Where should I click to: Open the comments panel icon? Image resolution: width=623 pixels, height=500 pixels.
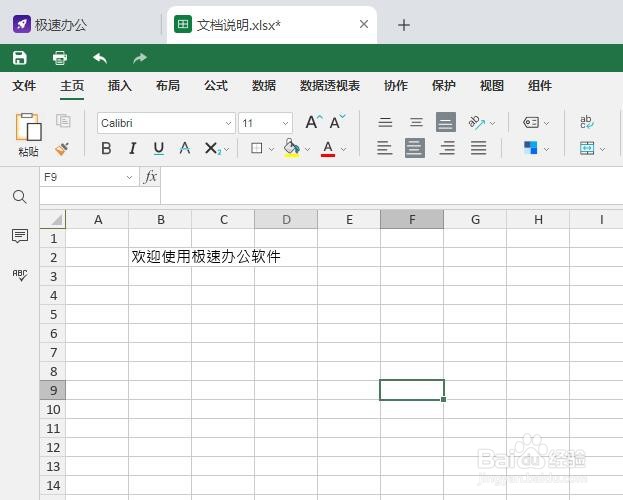pos(19,236)
